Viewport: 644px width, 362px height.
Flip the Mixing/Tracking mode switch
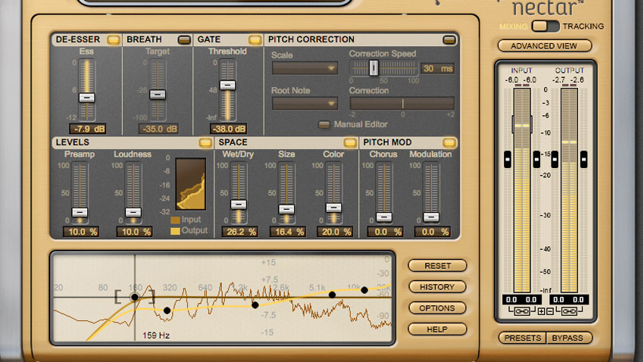tap(545, 27)
